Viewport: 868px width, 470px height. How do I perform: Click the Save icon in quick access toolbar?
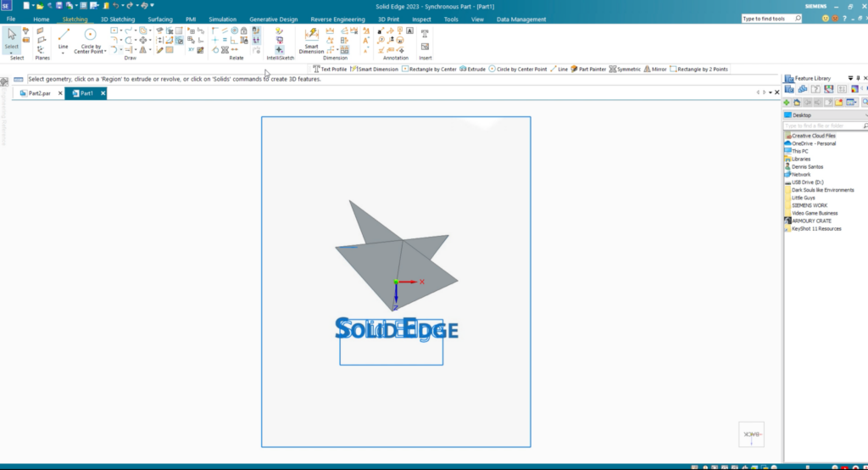click(x=58, y=6)
